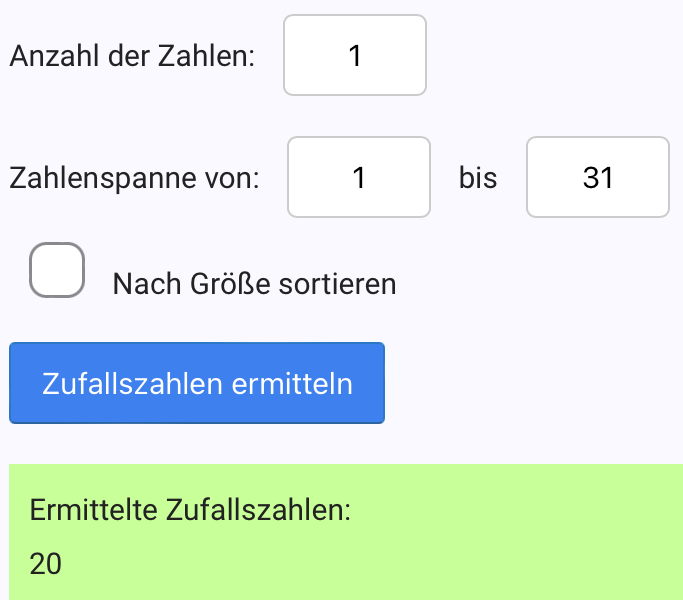
Task: Click the Zahlenspanne von start value field
Action: (x=359, y=178)
